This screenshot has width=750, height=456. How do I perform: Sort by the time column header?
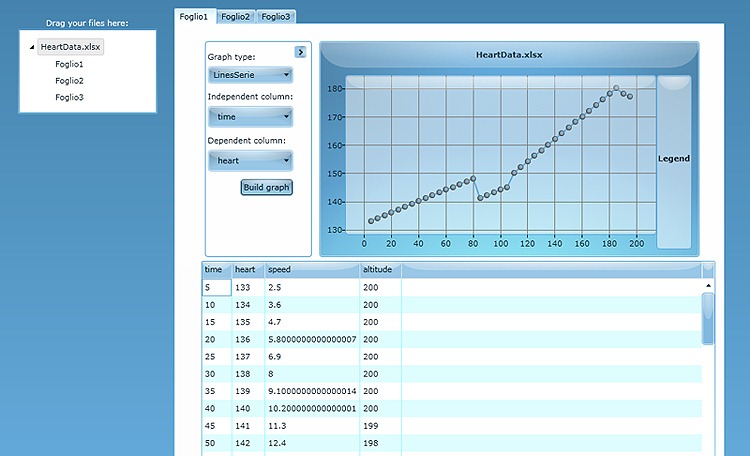point(215,270)
